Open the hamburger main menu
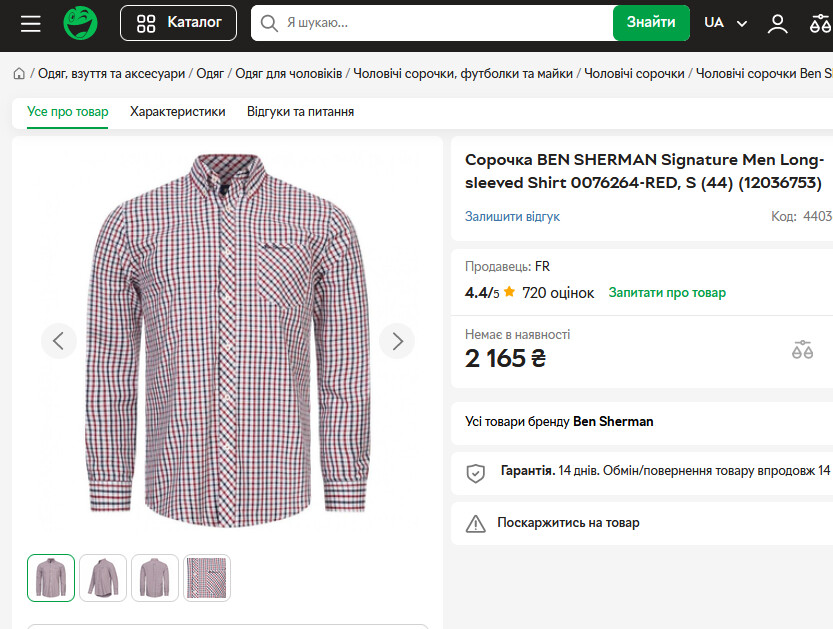 point(31,23)
